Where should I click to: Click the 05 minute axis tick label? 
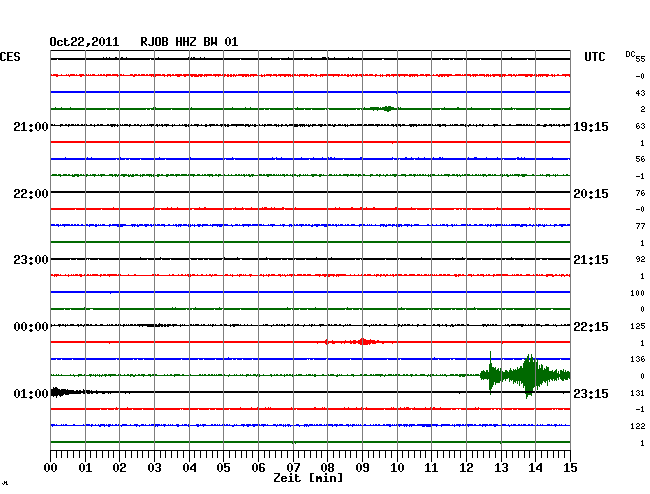[x=223, y=468]
